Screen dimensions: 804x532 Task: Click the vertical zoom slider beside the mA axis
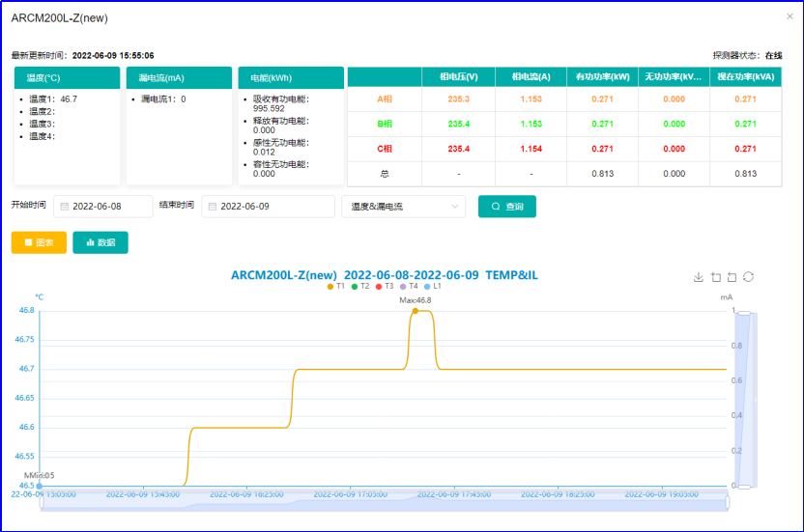[x=743, y=398]
